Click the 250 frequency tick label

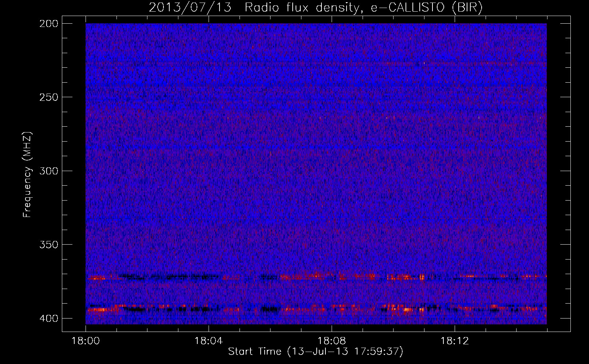pos(49,97)
